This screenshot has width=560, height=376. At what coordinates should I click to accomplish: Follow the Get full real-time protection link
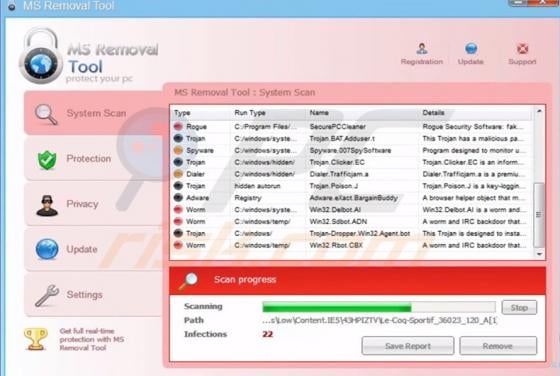tap(91, 339)
